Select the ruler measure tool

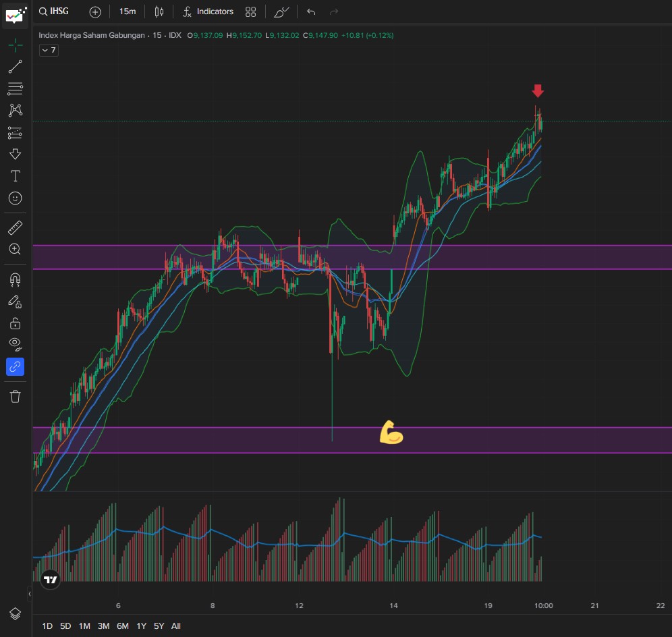(15, 228)
